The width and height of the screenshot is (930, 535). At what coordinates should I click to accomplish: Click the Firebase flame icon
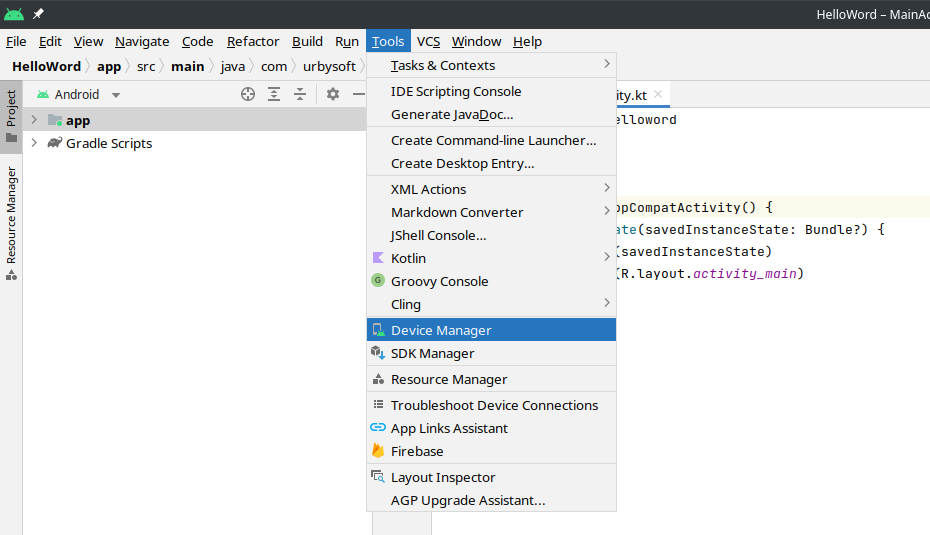click(x=378, y=451)
